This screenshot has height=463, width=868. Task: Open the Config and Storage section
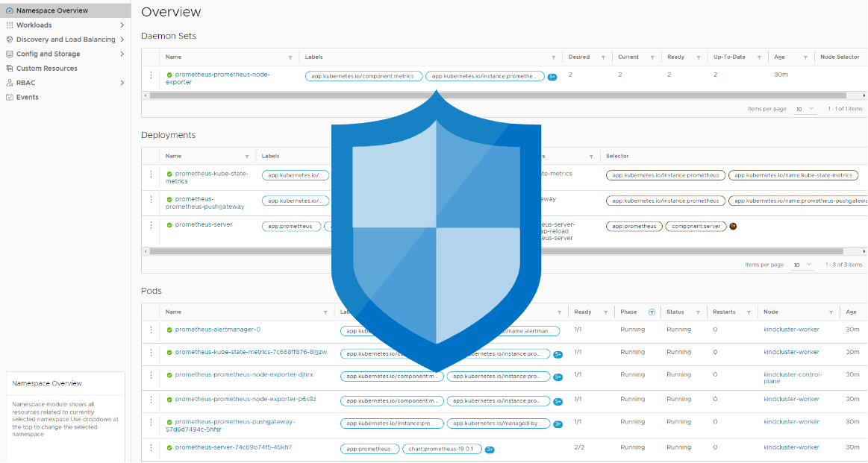pos(49,54)
